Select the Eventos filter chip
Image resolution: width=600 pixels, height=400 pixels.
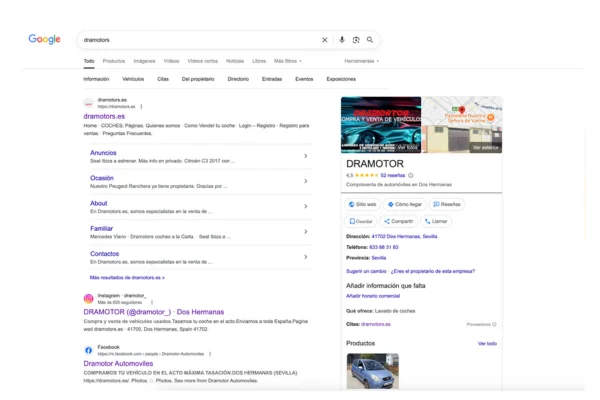pos(304,79)
